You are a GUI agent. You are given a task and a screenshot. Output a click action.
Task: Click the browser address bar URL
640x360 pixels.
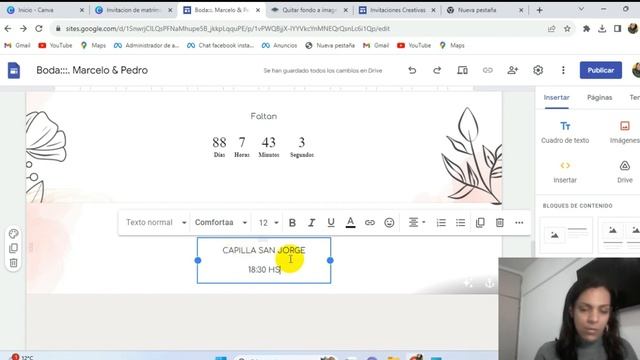tap(228, 29)
